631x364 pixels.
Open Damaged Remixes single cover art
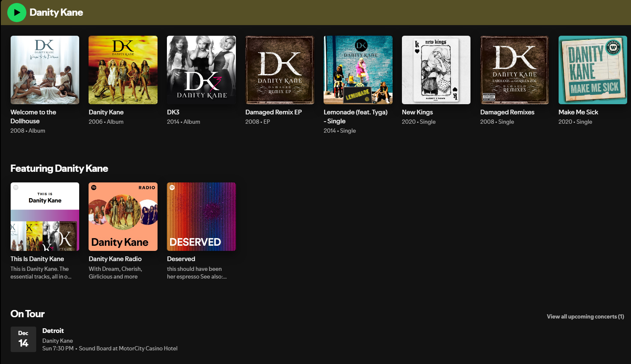pos(514,70)
